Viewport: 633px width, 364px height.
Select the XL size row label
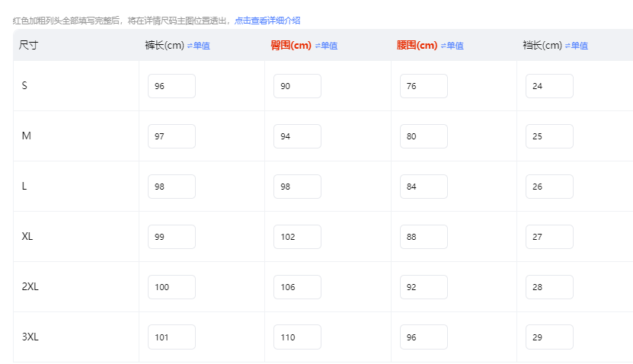(27, 236)
